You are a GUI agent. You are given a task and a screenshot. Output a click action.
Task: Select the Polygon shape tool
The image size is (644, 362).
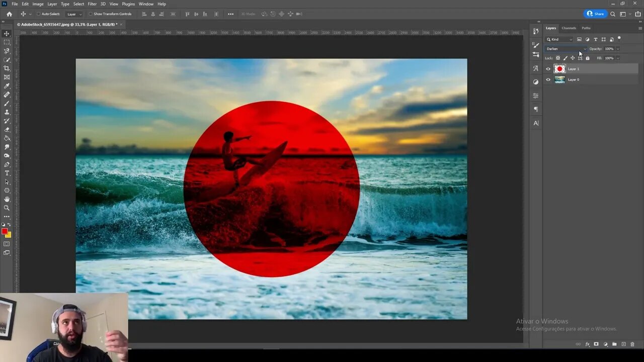7,191
